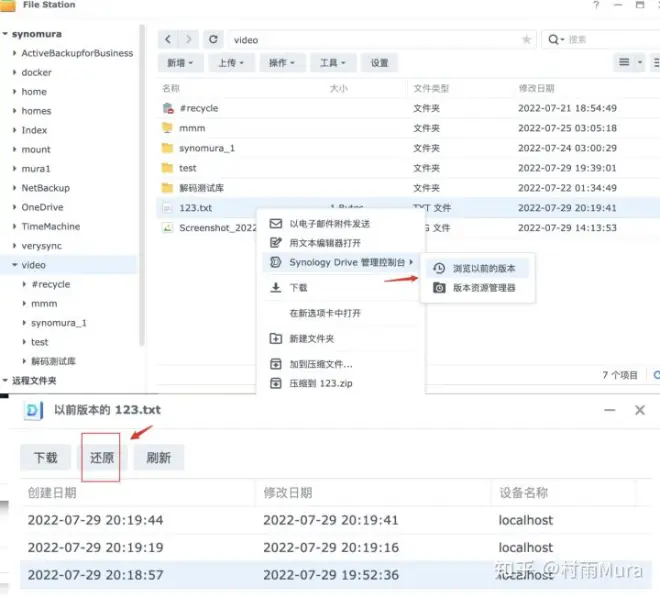This screenshot has width=660, height=597.
Task: Go forward with the right arrow button
Action: [x=188, y=40]
